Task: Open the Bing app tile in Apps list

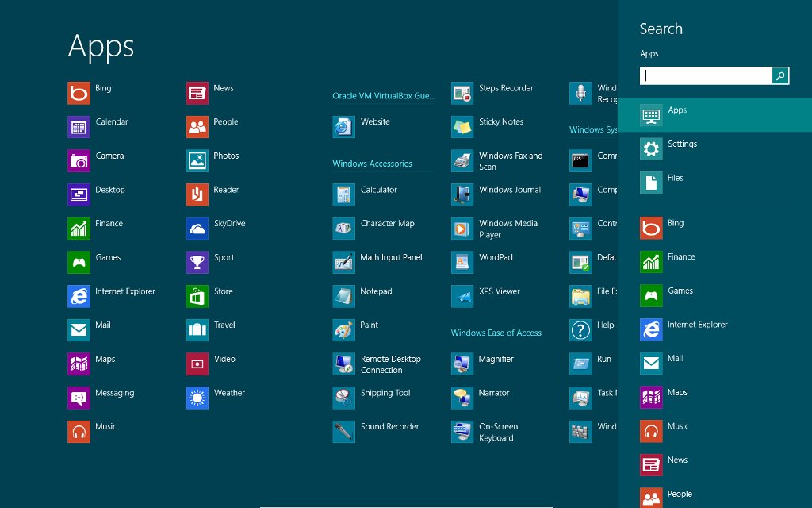Action: [x=79, y=94]
